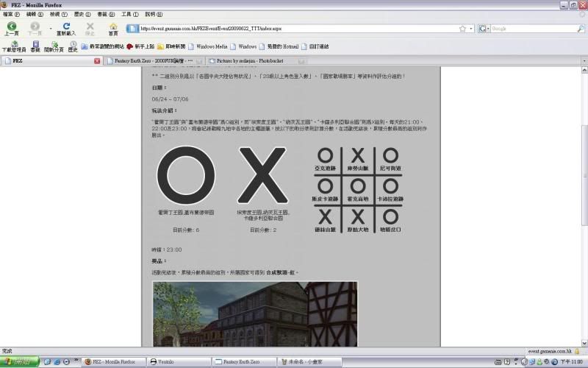
Task: Click the Windows Media bookmark link
Action: (x=211, y=46)
